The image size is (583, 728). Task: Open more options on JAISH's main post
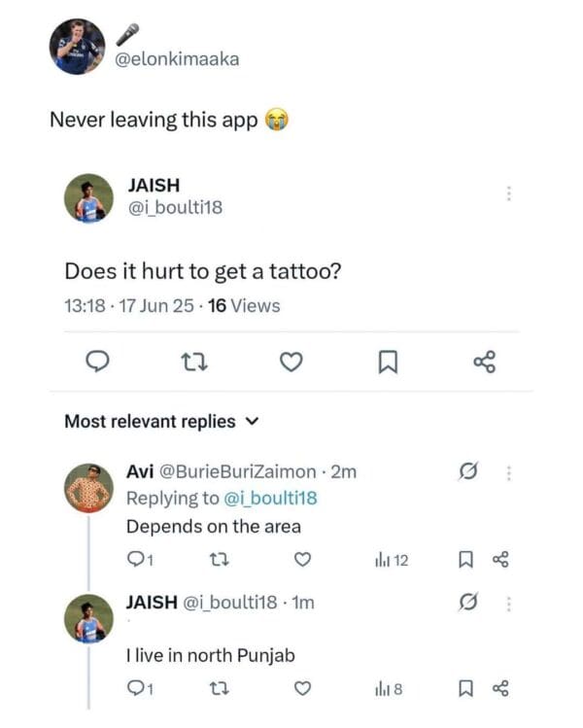pos(507,193)
